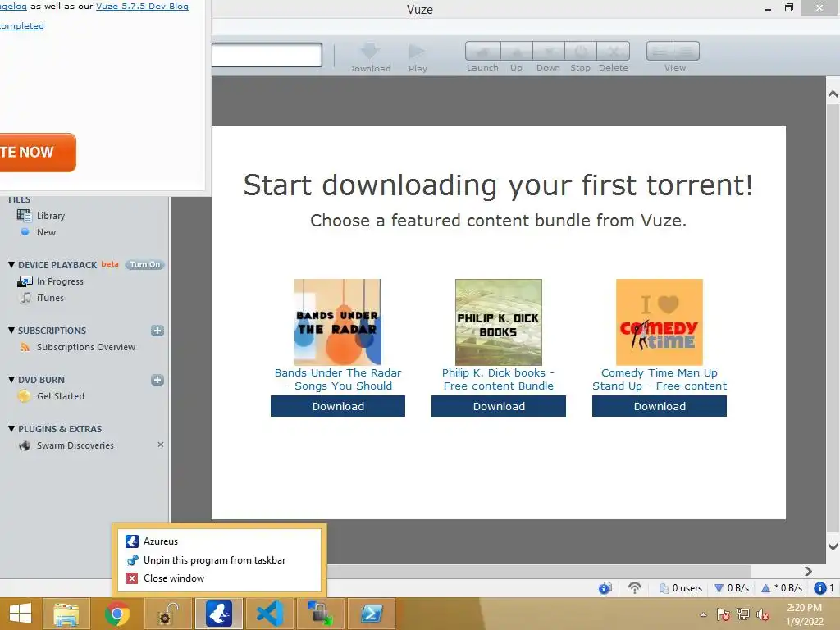The image size is (840, 630).
Task: Click the Download toolbar arrow icon
Action: [x=370, y=51]
